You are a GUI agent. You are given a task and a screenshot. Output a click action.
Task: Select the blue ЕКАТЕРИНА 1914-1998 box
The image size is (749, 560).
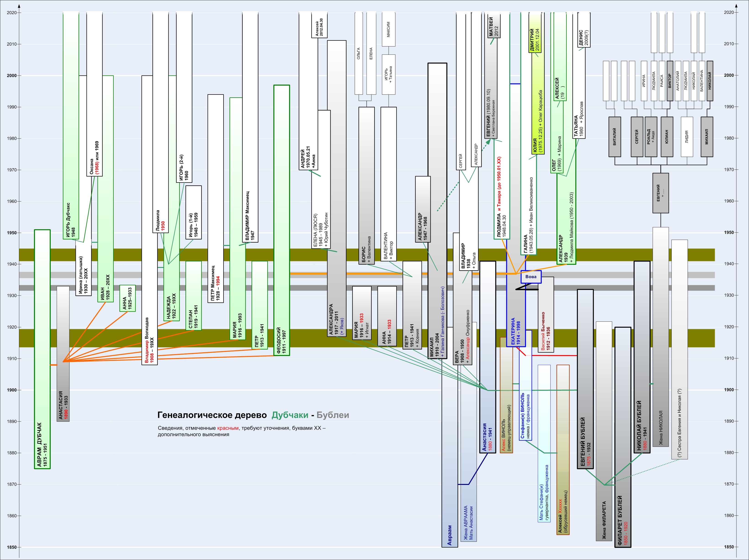(516, 331)
